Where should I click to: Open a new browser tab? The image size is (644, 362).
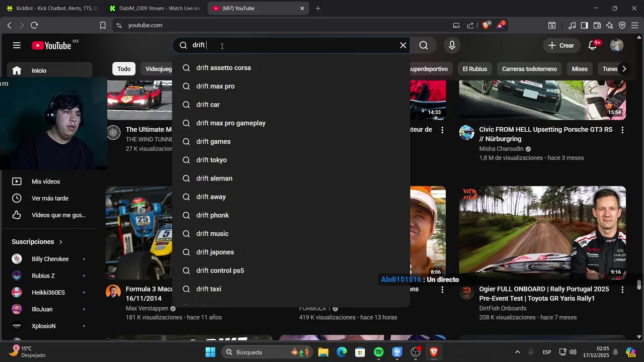click(x=317, y=9)
